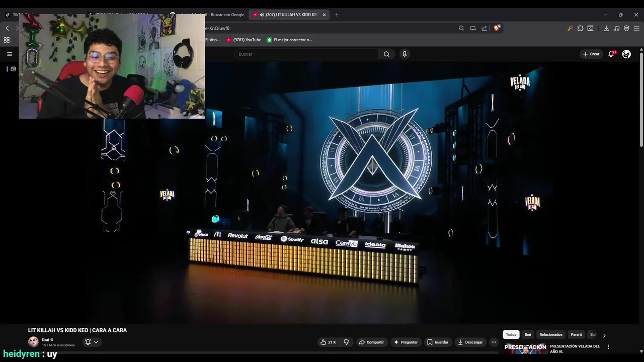Screen dimensions: 644x362
Task: Click the zoom-out magnifier in the address bar
Action: tap(461, 28)
